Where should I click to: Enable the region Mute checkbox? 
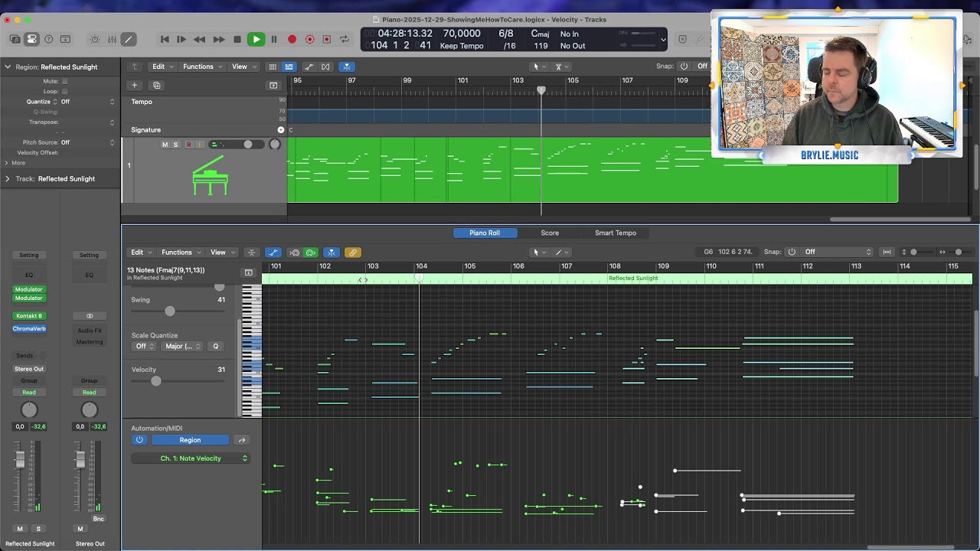click(64, 81)
